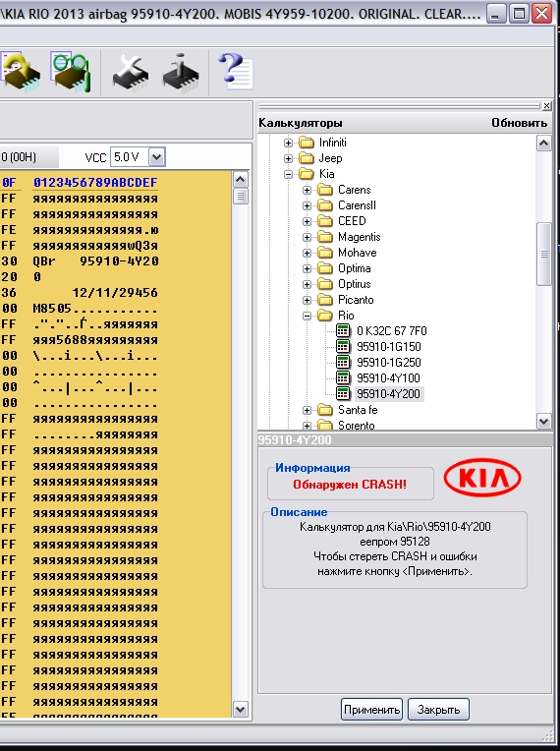Click the hex dump scrollbar up arrow
The width and height of the screenshot is (560, 751).
(x=241, y=180)
